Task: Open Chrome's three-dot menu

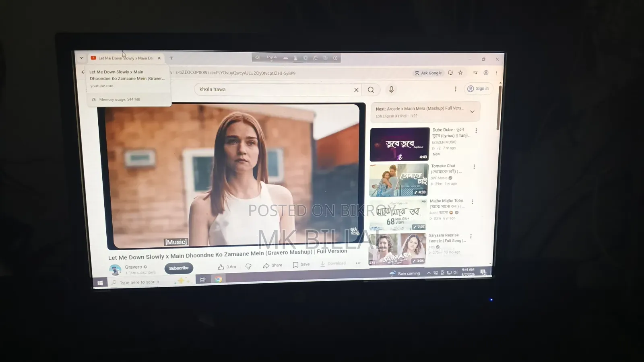Action: (496, 73)
